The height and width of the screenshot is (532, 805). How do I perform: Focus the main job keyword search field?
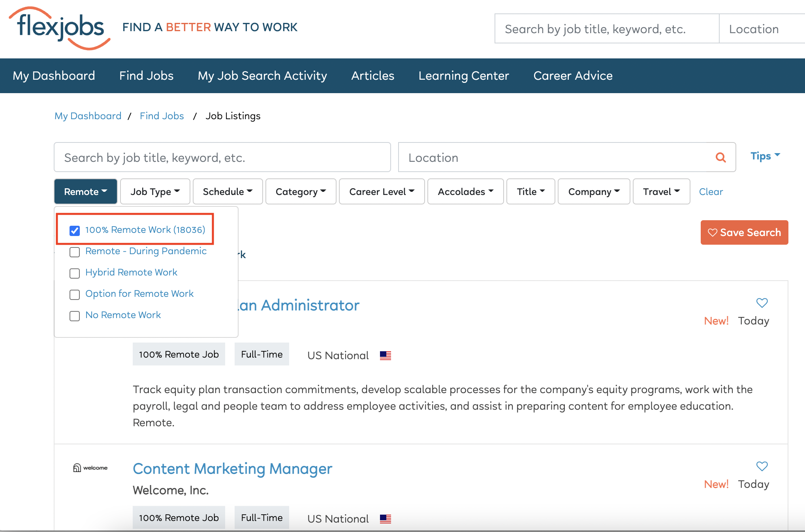point(222,157)
